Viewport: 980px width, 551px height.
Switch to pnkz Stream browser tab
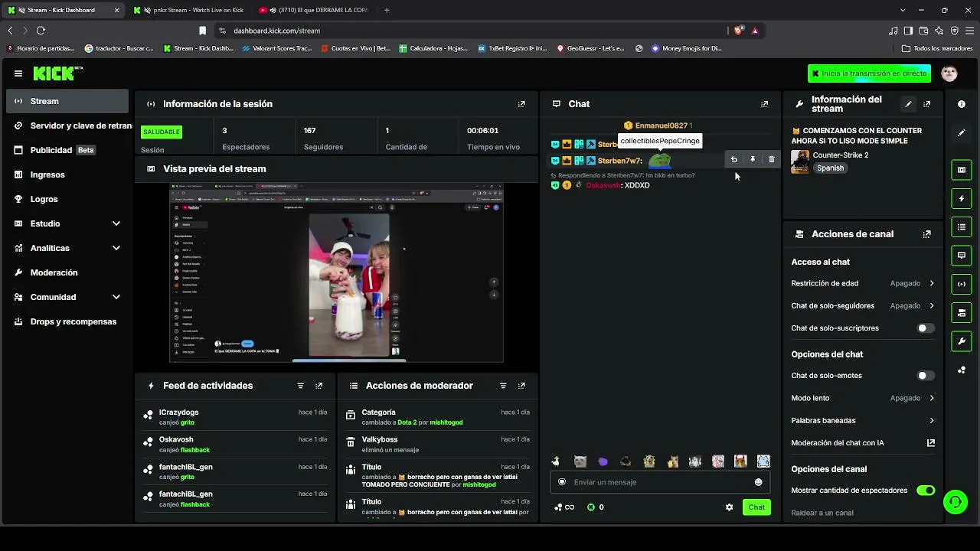(x=189, y=10)
